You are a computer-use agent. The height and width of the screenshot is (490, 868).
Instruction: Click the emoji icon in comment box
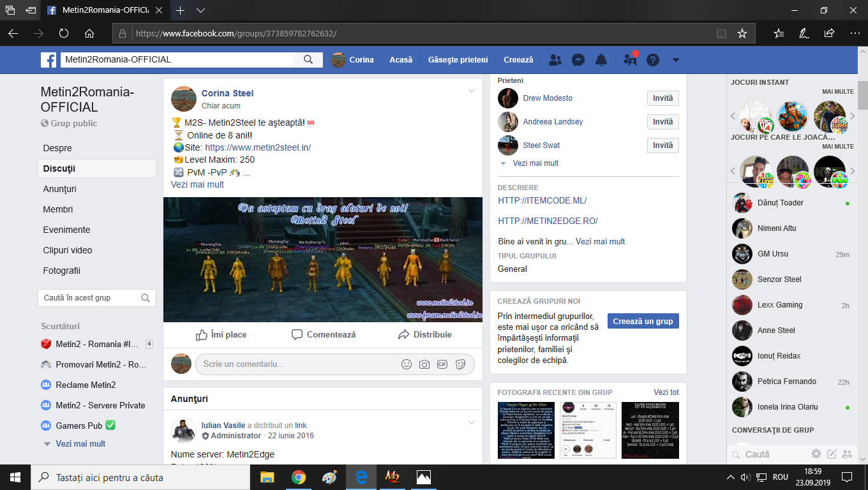(x=407, y=364)
